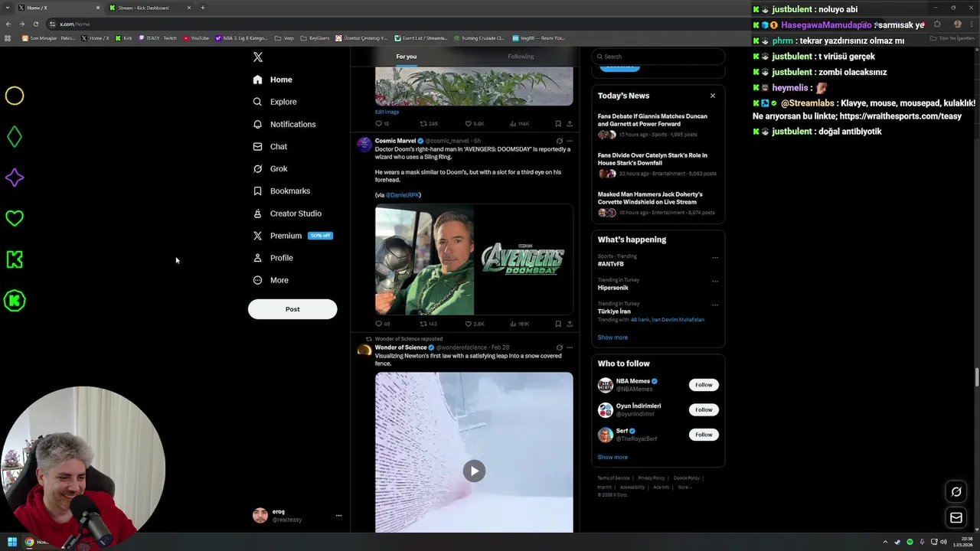Image resolution: width=980 pixels, height=551 pixels.
Task: Click the X search field
Action: point(658,57)
